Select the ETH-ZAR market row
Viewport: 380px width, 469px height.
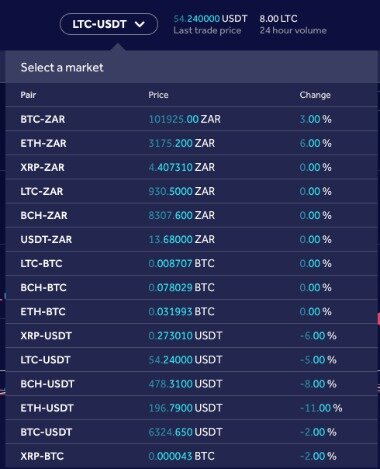click(191, 143)
